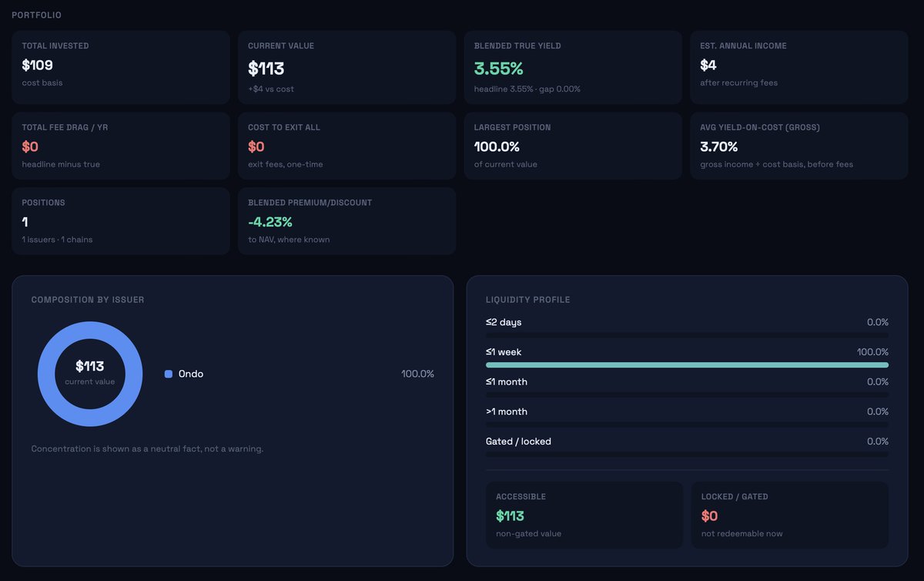Click the Accessible $113 amount
The height and width of the screenshot is (581, 924).
511,516
